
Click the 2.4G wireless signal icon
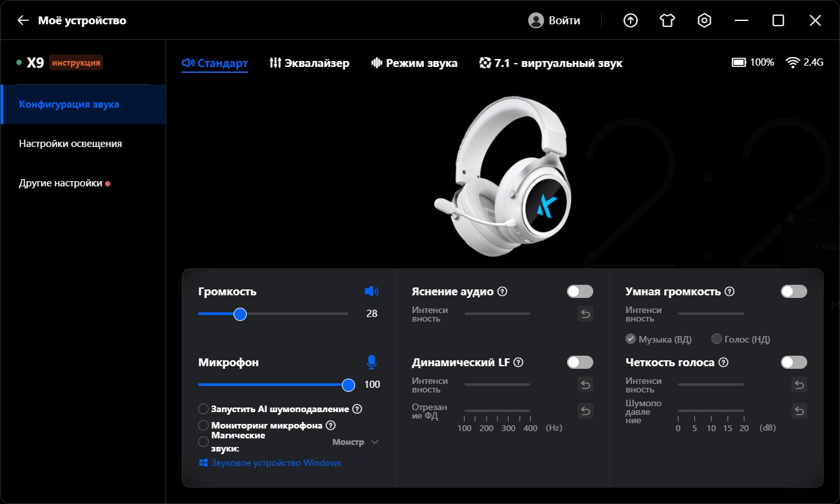pos(793,63)
